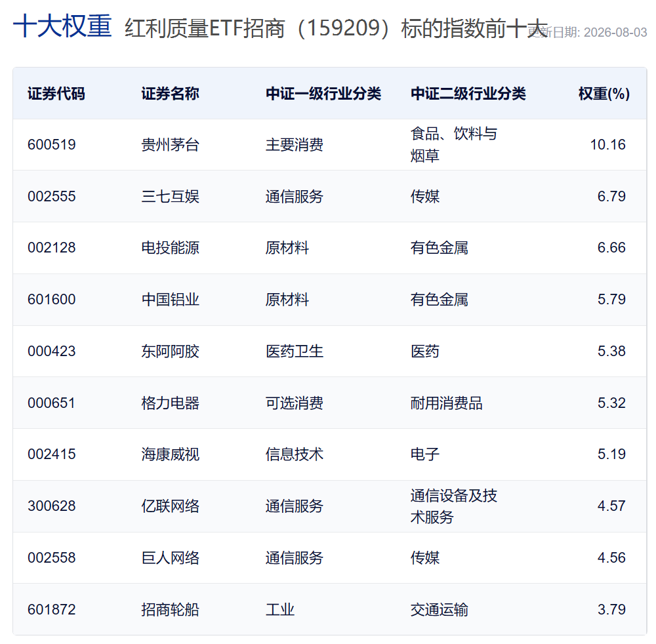The image size is (656, 644).
Task: Click the weight value 3.79
Action: [611, 610]
